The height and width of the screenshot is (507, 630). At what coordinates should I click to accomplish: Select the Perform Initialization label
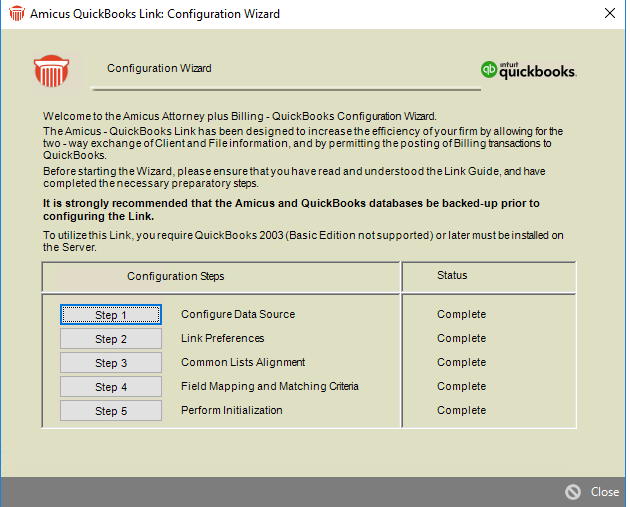pyautogui.click(x=232, y=410)
